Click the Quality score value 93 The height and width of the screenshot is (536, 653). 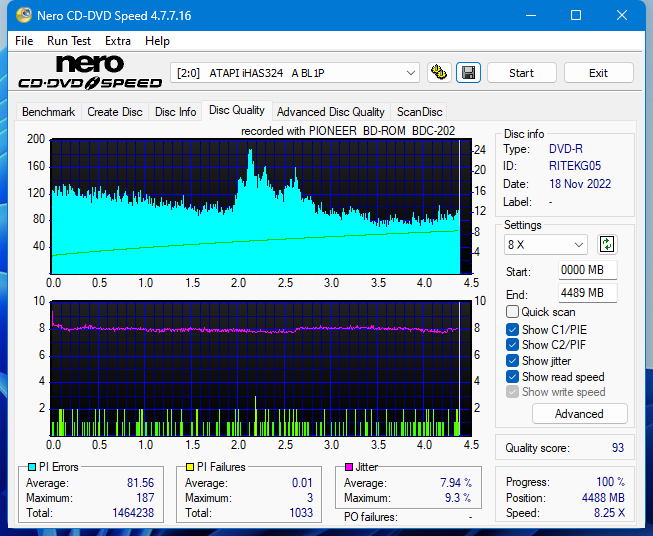point(618,448)
